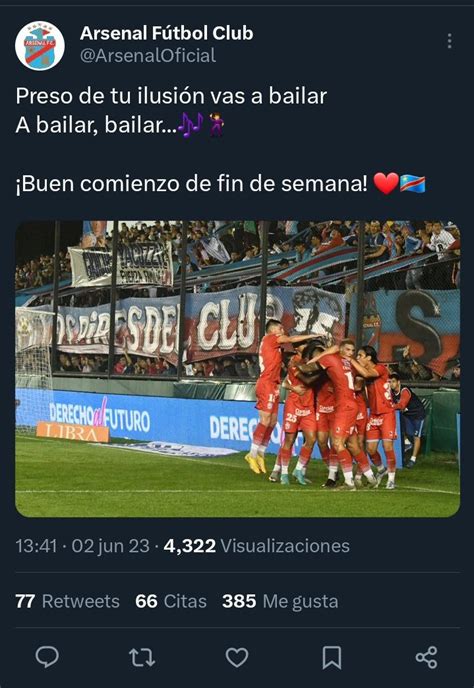
Task: View the 385 Me gusta list
Action: click(x=280, y=601)
